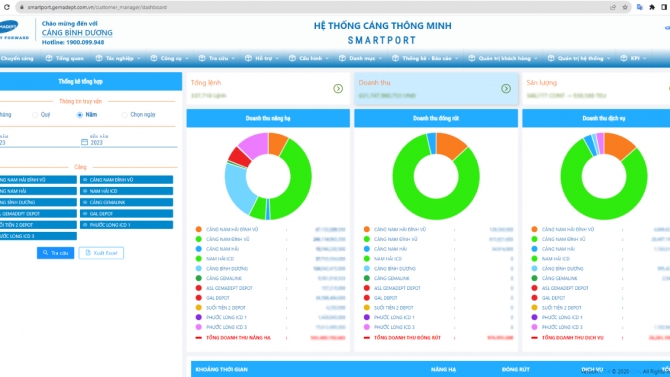Image resolution: width=670 pixels, height=377 pixels.
Task: Click the Xuất Excel button
Action: click(x=101, y=253)
